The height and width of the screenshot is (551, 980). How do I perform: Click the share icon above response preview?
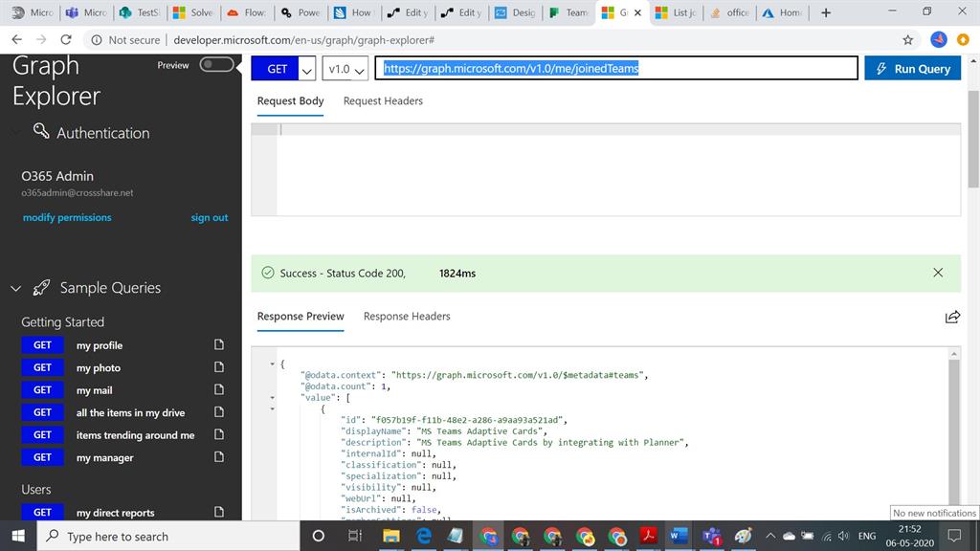pyautogui.click(x=951, y=317)
